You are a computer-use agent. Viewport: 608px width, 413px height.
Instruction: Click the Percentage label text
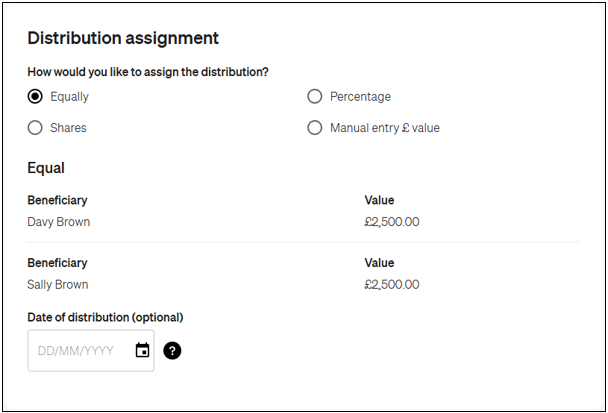[360, 97]
